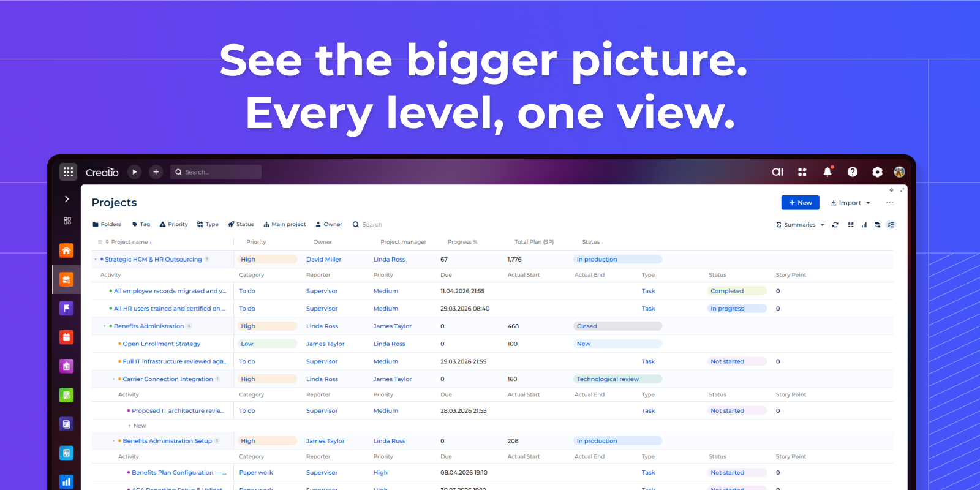This screenshot has height=490, width=980.
Task: Open system settings gear in top bar
Action: coord(877,172)
